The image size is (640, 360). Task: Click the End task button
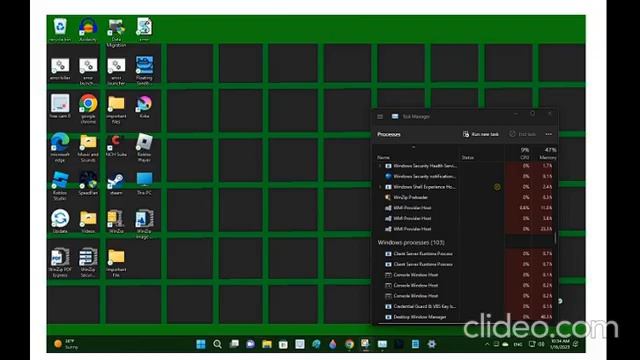tap(523, 134)
